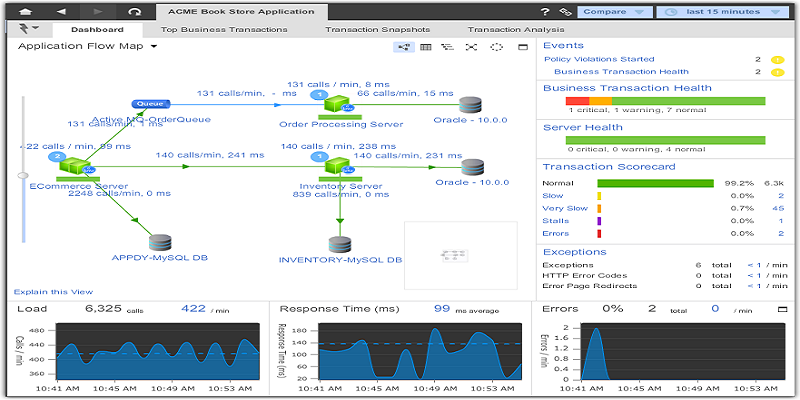Screen dimensions: 800x400
Task: Open the Business Transaction Health event link
Action: click(621, 72)
